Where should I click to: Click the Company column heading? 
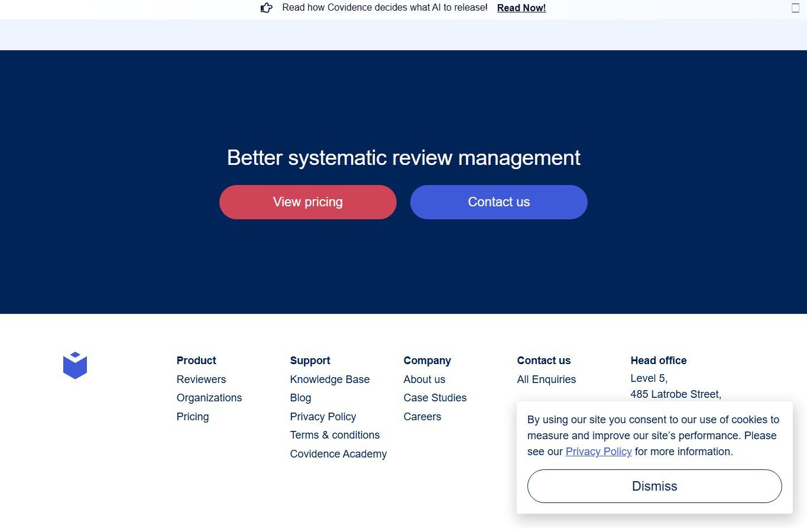(x=427, y=361)
